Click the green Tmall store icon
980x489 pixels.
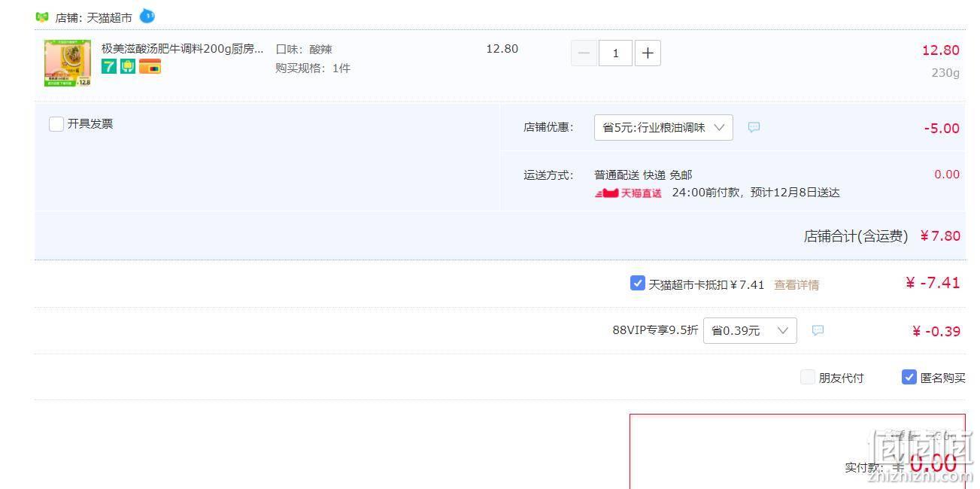[x=42, y=17]
